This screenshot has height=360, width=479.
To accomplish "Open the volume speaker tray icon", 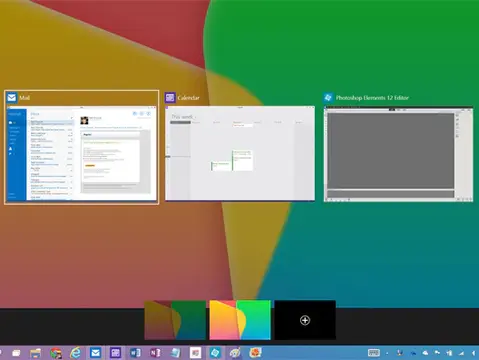I will (473, 353).
